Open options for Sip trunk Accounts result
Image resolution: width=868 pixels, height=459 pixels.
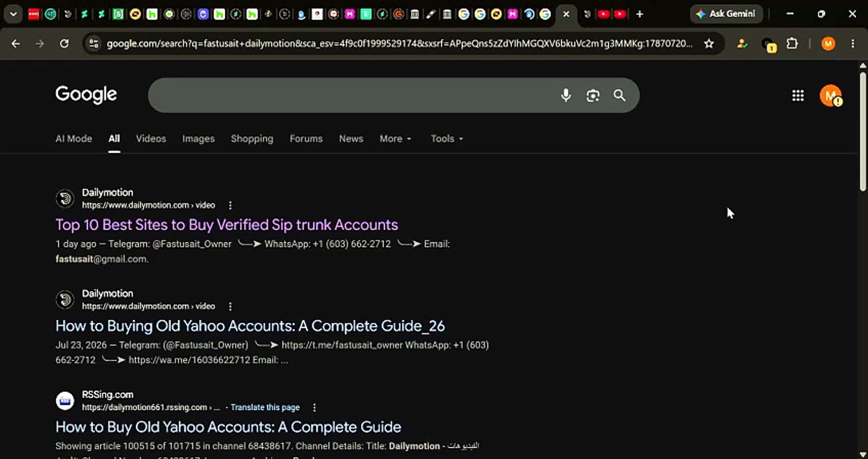[x=230, y=205]
